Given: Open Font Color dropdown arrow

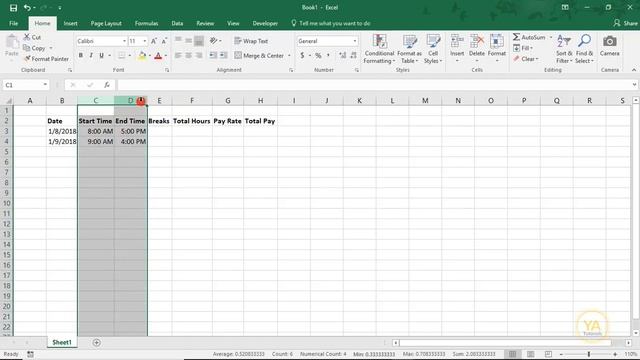Looking at the screenshot, I should pyautogui.click(x=165, y=56).
